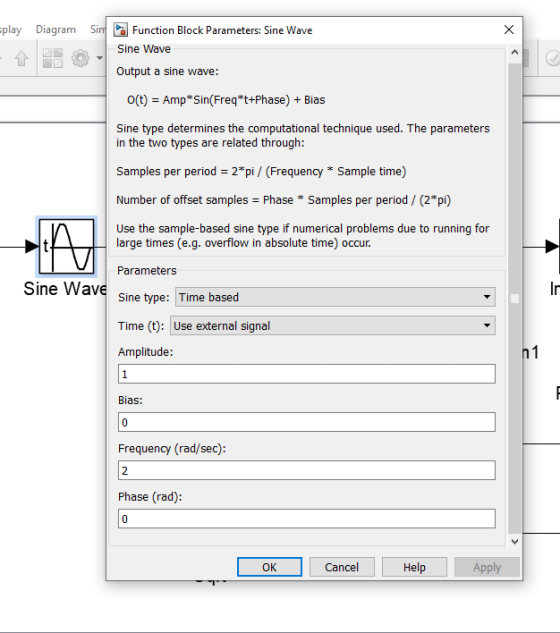Click the up-arrow Up to Parent toolbar icon
Viewport: 560px width, 633px height.
21,58
